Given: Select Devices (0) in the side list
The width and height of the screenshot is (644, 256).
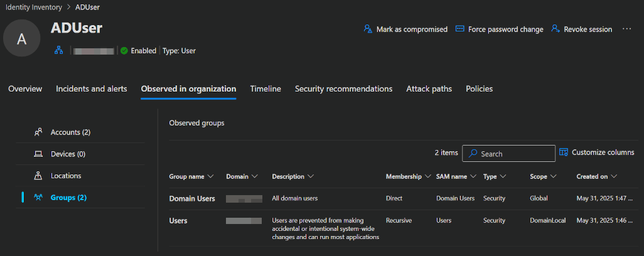Looking at the screenshot, I should click(x=68, y=154).
